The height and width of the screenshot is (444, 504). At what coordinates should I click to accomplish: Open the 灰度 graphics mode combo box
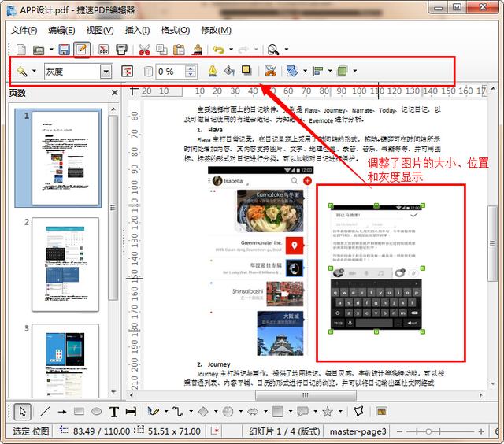(x=79, y=72)
